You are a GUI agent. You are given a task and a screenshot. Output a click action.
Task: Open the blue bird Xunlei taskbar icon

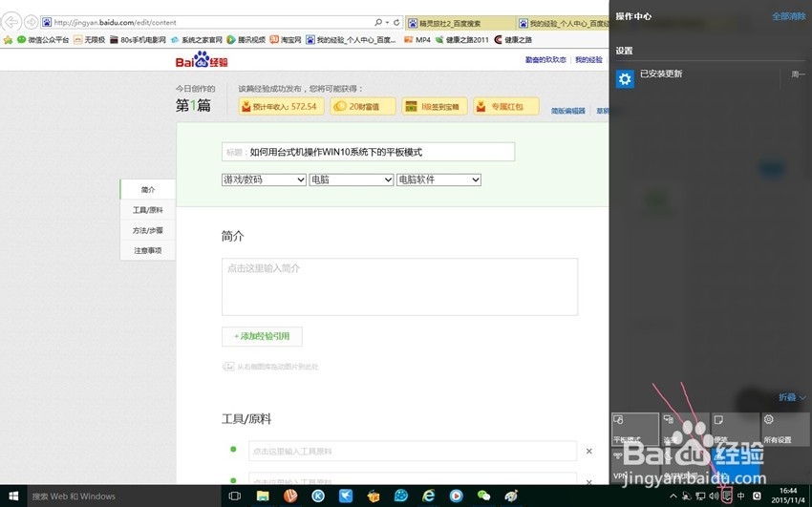click(x=346, y=496)
